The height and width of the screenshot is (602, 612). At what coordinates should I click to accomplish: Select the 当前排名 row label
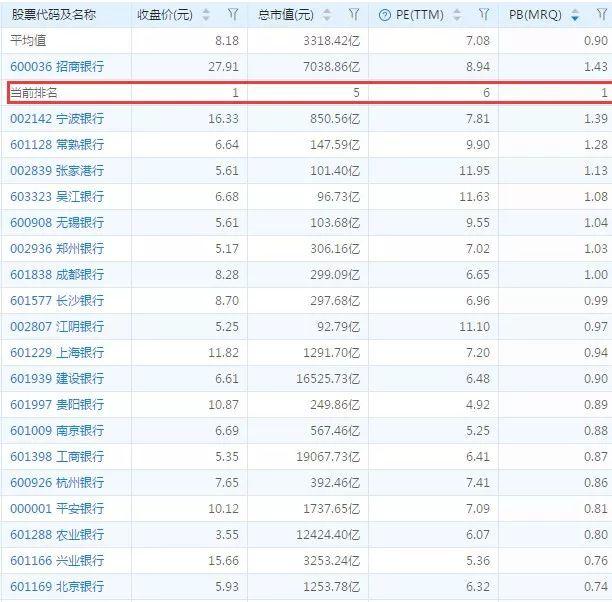34,93
